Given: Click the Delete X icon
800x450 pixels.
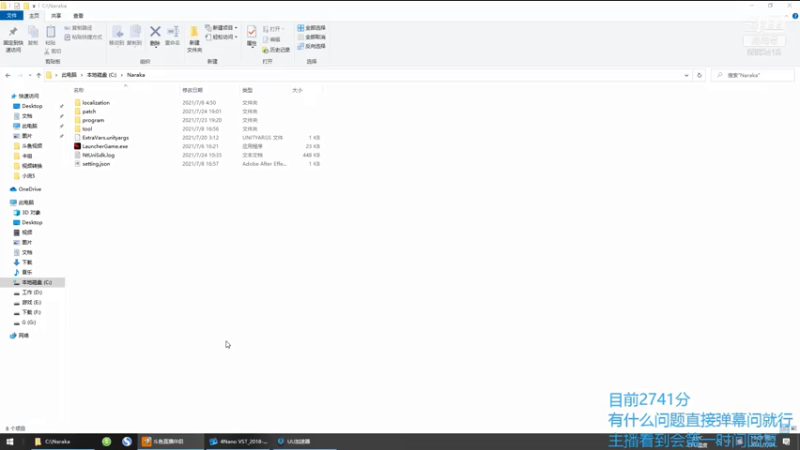Looking at the screenshot, I should pos(155,36).
